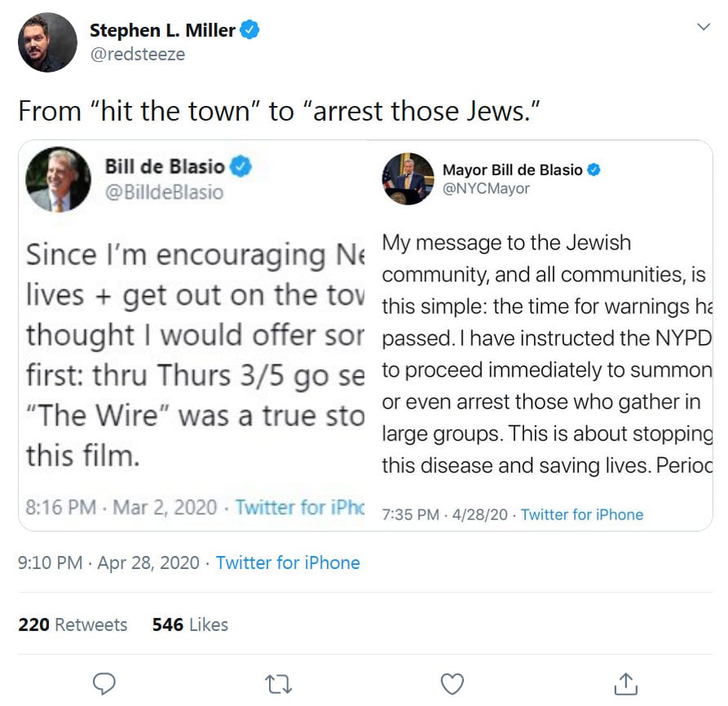The width and height of the screenshot is (728, 706).
Task: Click the @redsteeze handle
Action: tap(137, 55)
